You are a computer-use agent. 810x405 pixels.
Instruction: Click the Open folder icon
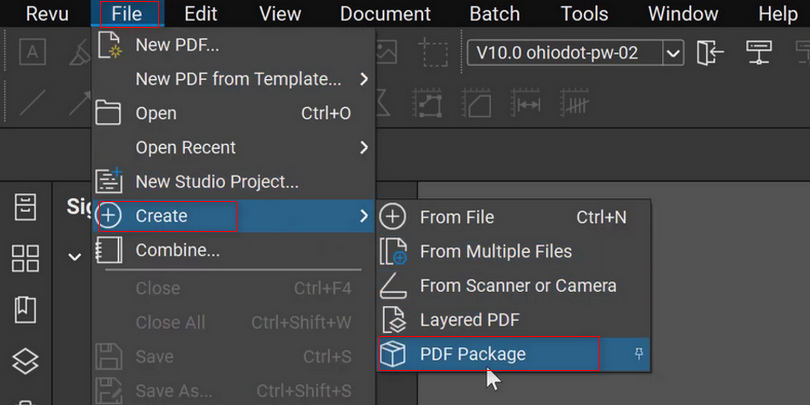click(108, 113)
